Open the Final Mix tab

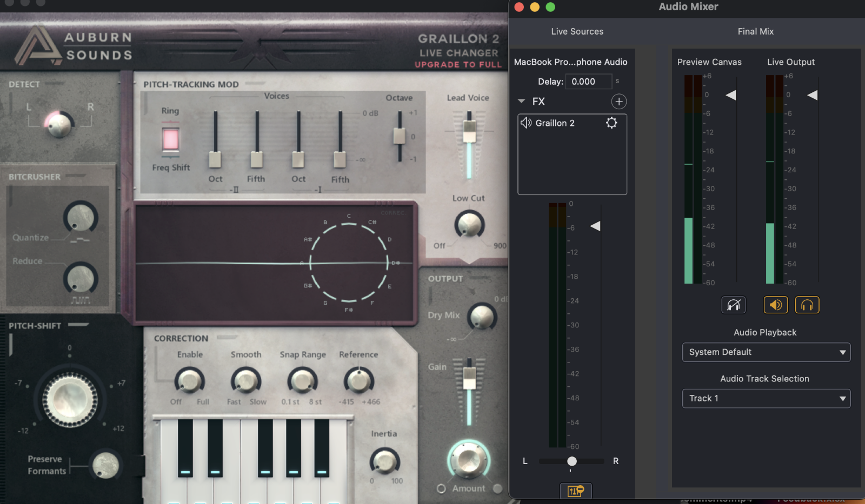(x=755, y=31)
